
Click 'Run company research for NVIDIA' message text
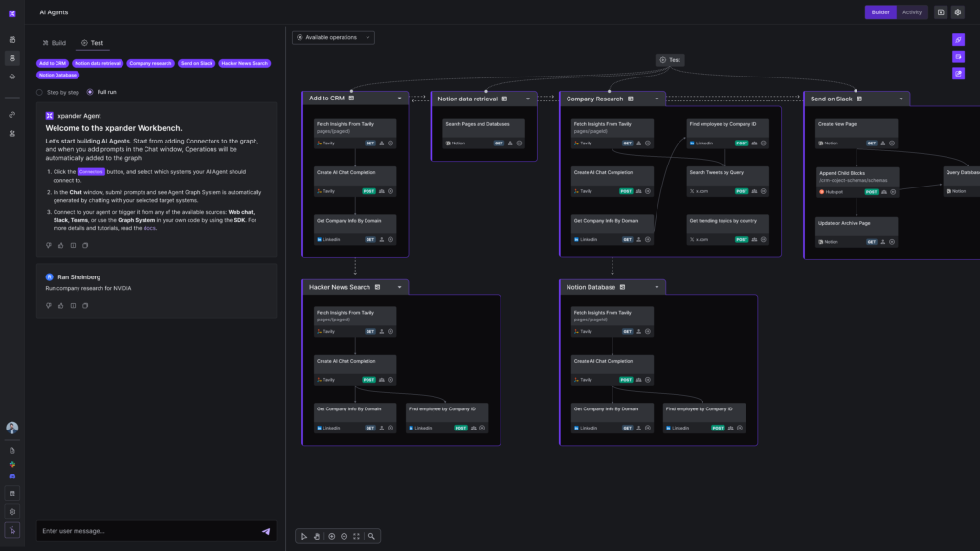pos(88,289)
